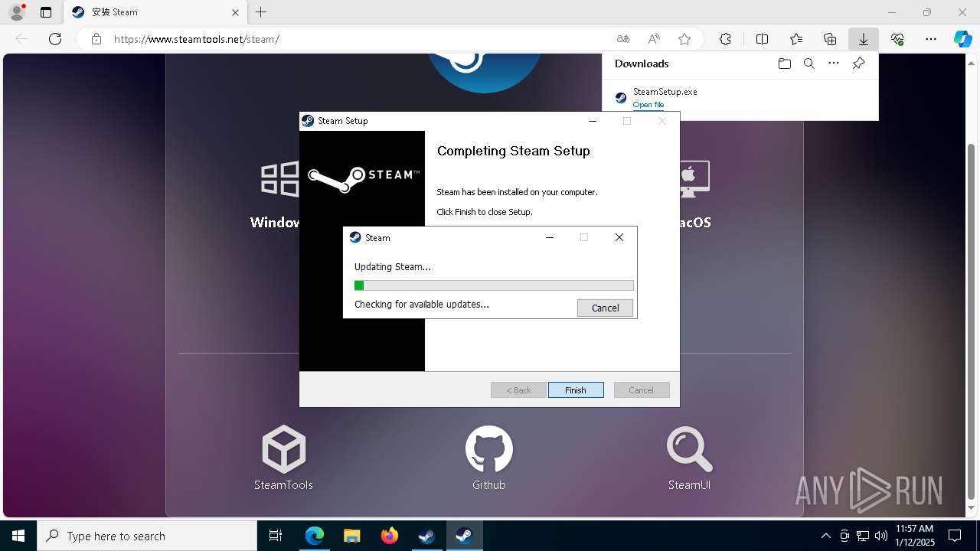Open Task View on the taskbar
The image size is (980, 551).
pyautogui.click(x=276, y=536)
